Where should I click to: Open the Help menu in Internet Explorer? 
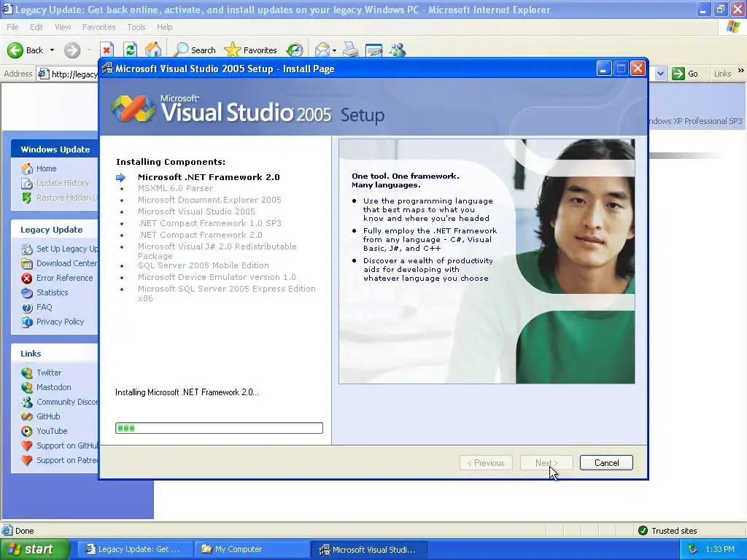(164, 27)
